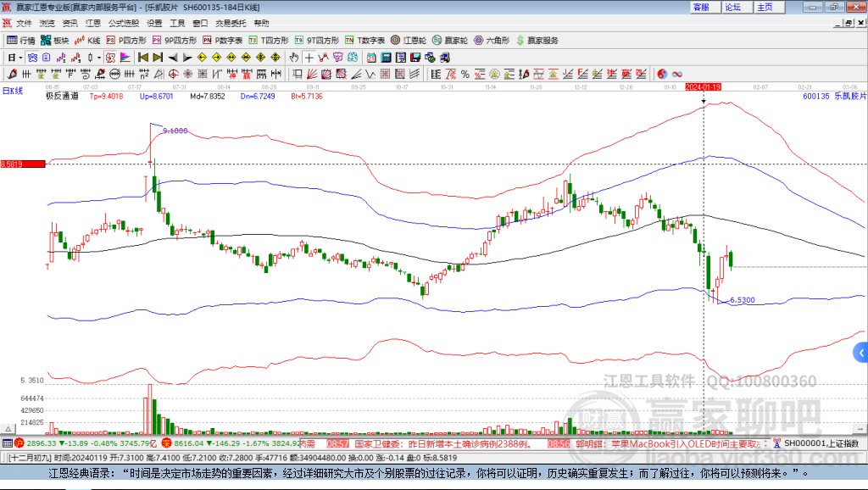Click the volume pane up triangle button
Screen dimensions: 868x490
pyautogui.click(x=8, y=429)
